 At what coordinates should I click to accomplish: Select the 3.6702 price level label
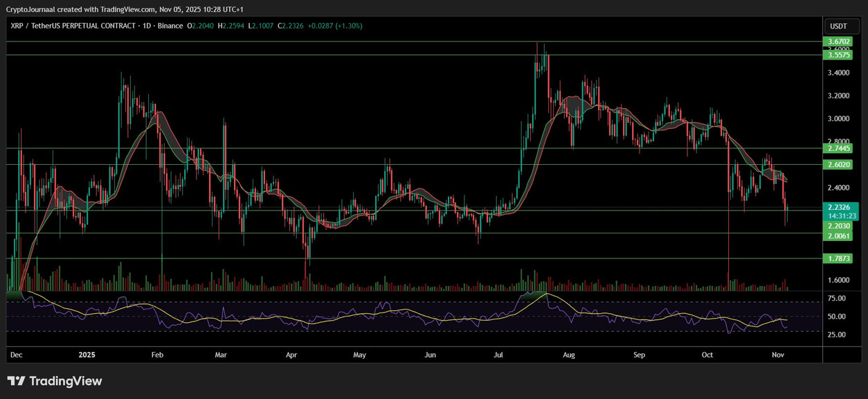click(838, 42)
